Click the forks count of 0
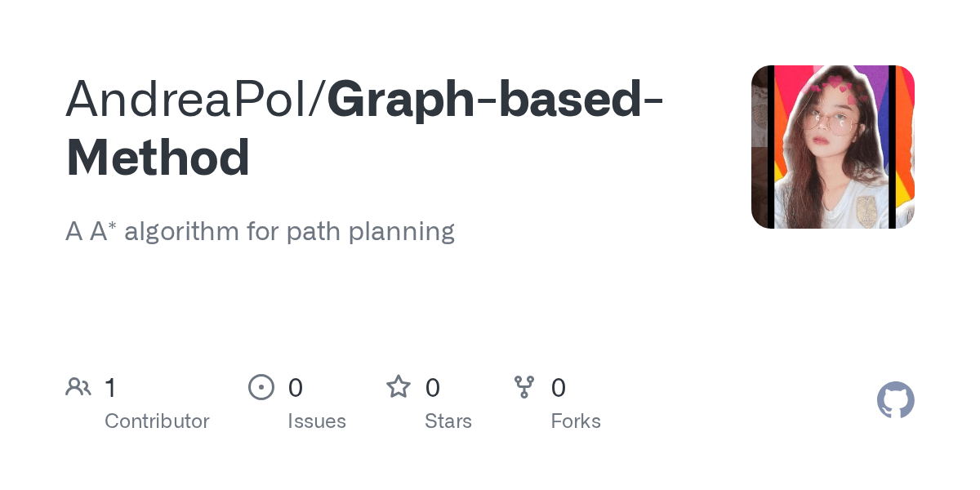Image resolution: width=980 pixels, height=490 pixels. tap(559, 387)
